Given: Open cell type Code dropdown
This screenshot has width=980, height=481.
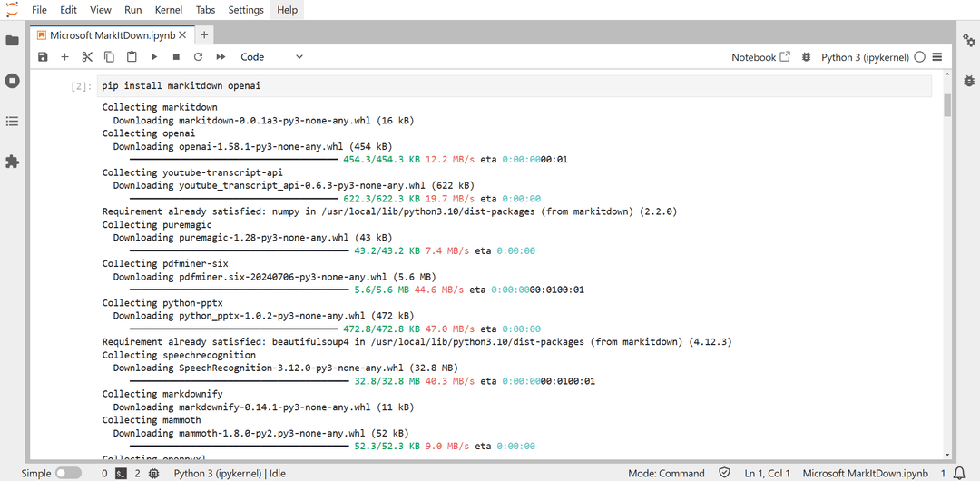Looking at the screenshot, I should [x=272, y=57].
